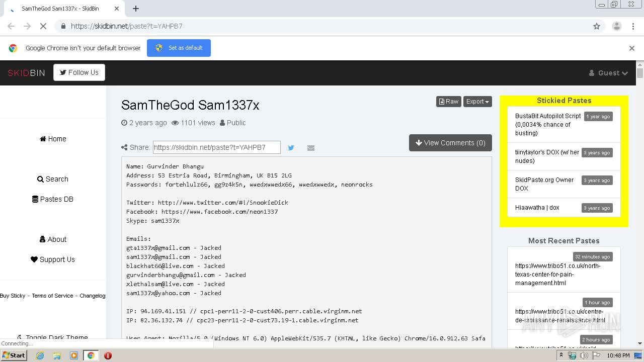Go to Home in sidebar
This screenshot has height=362, width=644.
[x=53, y=139]
